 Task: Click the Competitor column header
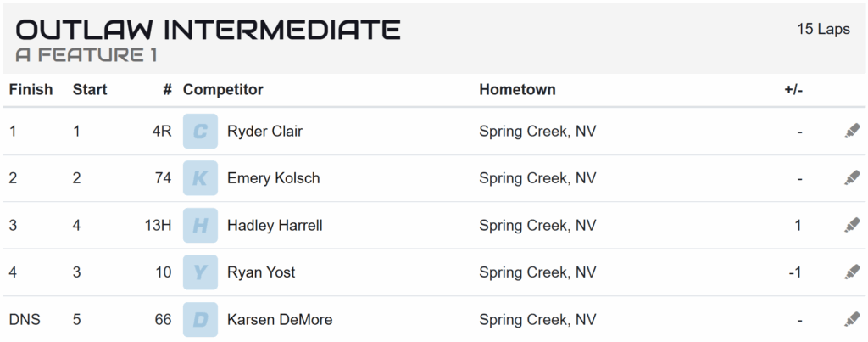click(223, 89)
